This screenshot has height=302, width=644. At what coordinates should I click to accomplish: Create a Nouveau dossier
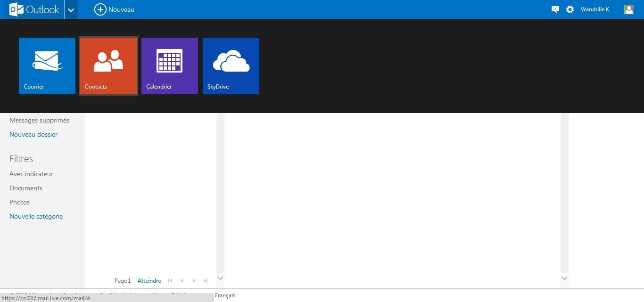point(33,134)
